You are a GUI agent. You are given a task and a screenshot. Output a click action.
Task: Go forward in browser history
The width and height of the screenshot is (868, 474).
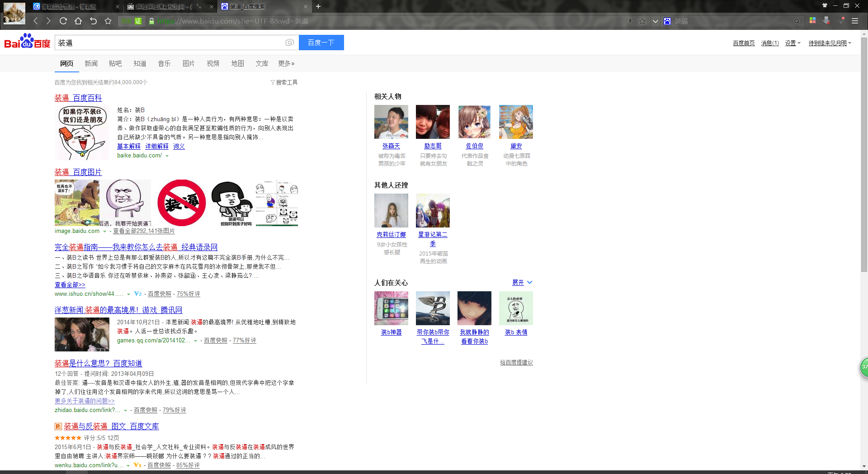click(49, 21)
